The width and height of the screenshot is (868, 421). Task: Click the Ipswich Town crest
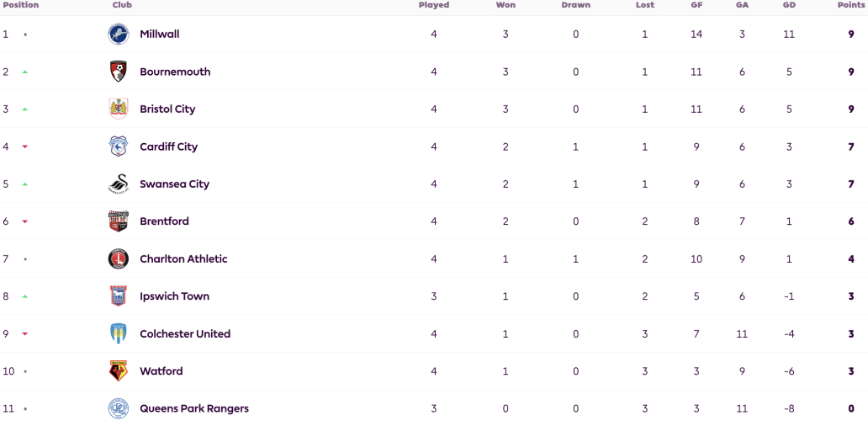[x=119, y=296]
